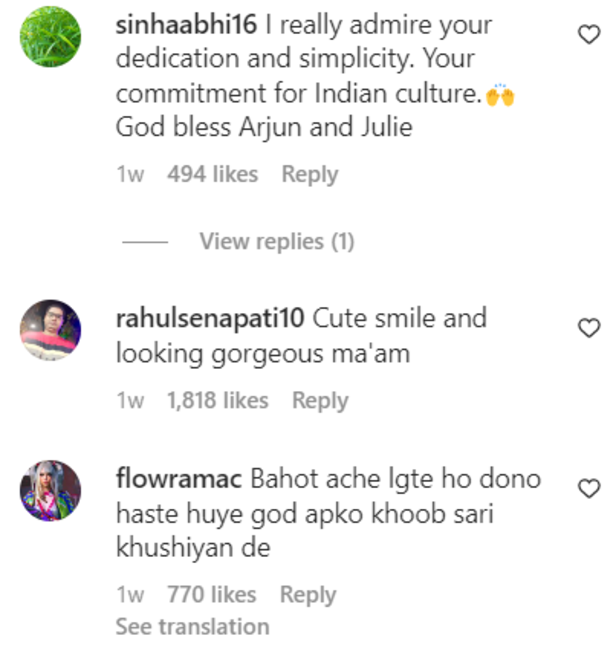This screenshot has height=659, width=616.
Task: Show who gave 494 likes
Action: (212, 174)
